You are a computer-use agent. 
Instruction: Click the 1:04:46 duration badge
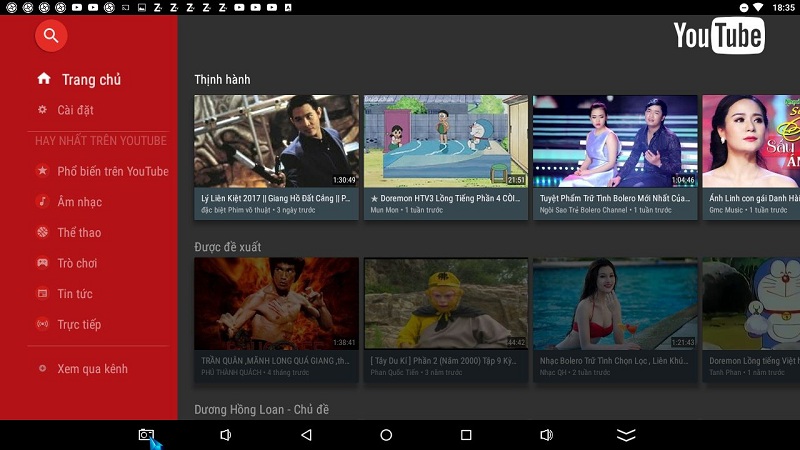(x=683, y=180)
